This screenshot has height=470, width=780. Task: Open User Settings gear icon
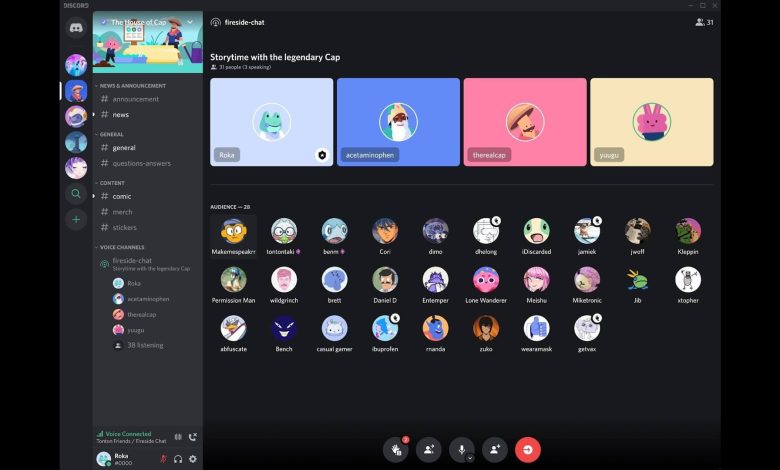[x=193, y=459]
